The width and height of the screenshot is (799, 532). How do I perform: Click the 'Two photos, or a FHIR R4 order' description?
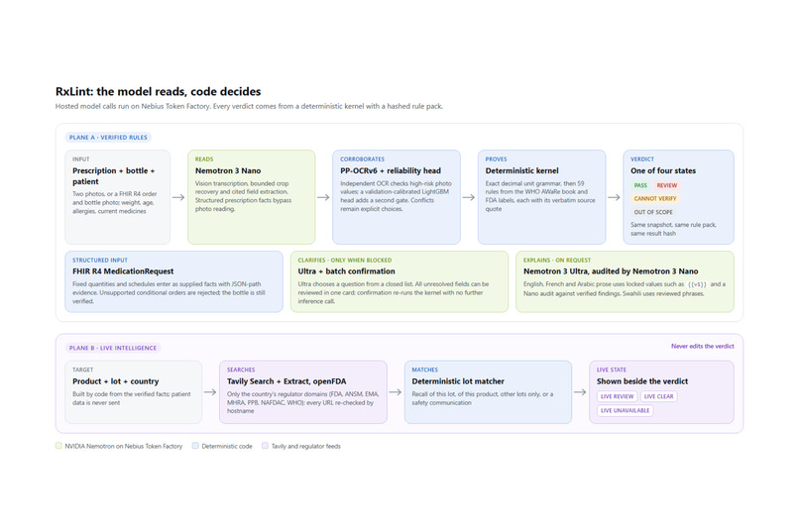[115, 203]
